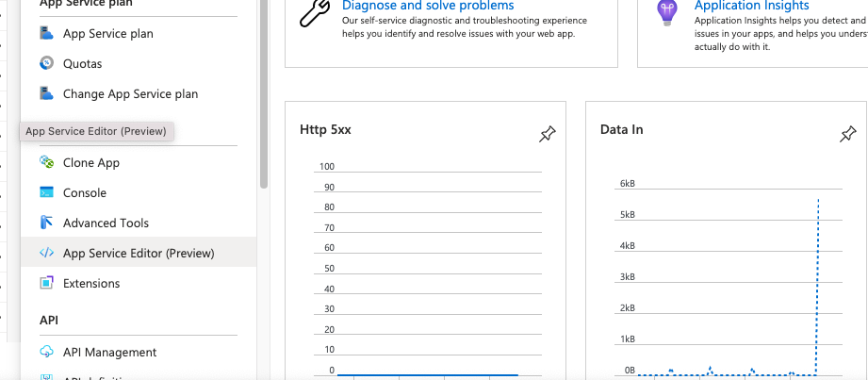Click the App Service plan icon
This screenshot has height=380, width=868.
point(46,33)
